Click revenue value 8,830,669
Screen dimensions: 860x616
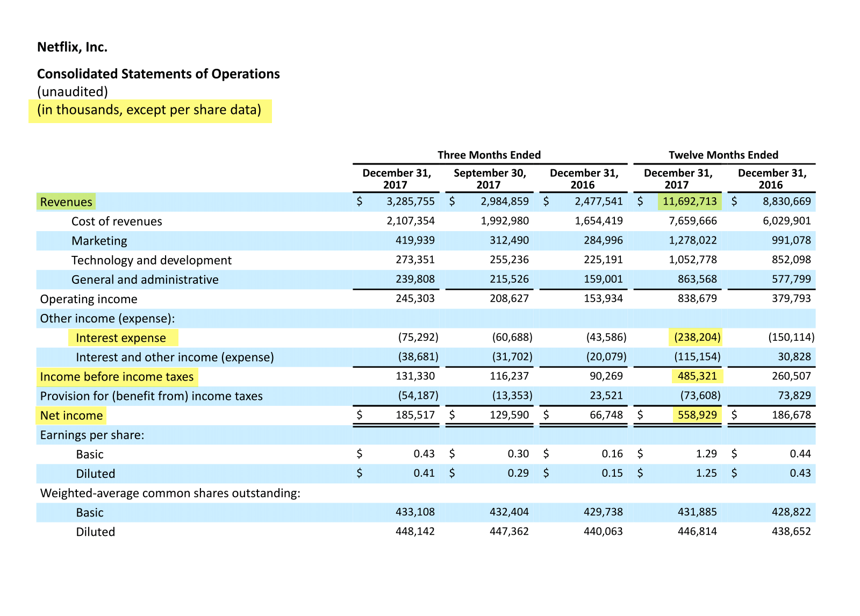(x=787, y=202)
